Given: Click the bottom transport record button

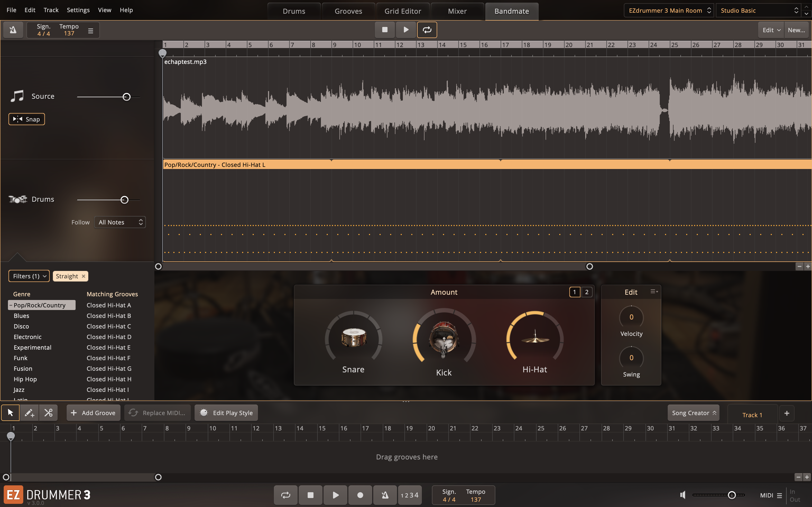Looking at the screenshot, I should click(x=360, y=495).
